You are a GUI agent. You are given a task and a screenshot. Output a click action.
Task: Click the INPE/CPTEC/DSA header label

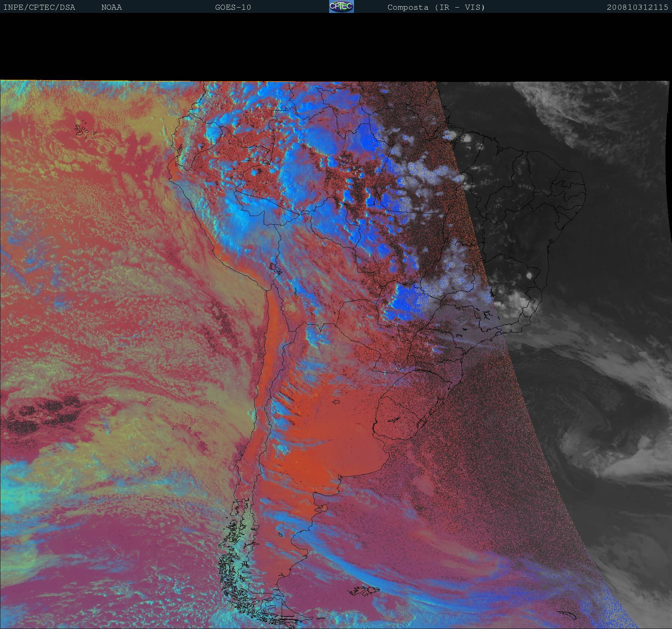(39, 7)
